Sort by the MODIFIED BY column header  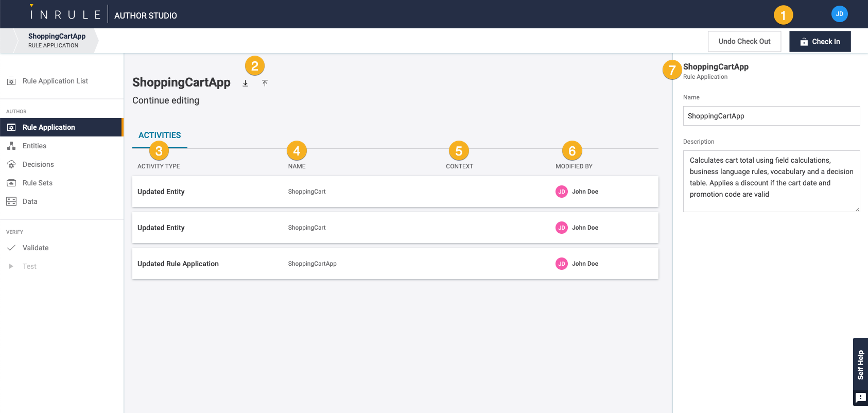point(574,166)
